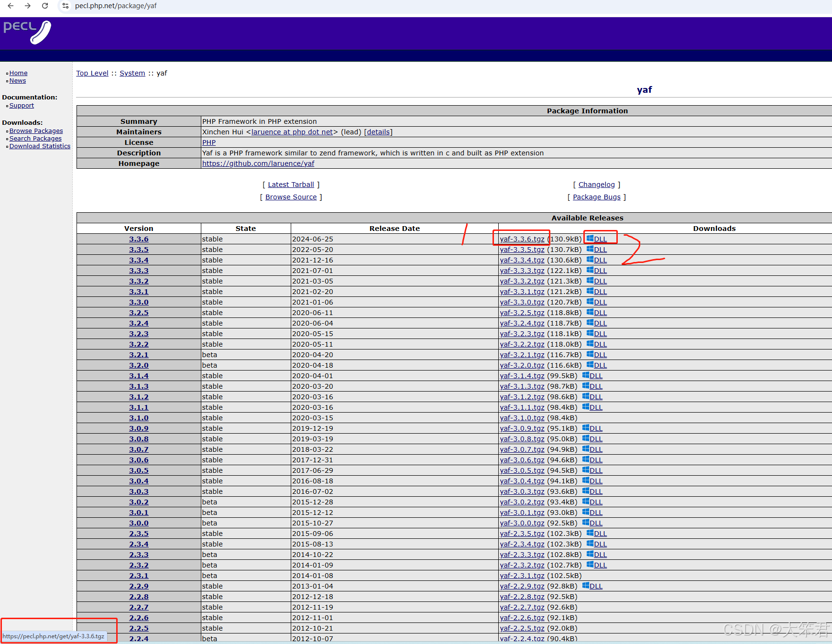Go to Browse Packages
The image size is (832, 644).
click(36, 131)
